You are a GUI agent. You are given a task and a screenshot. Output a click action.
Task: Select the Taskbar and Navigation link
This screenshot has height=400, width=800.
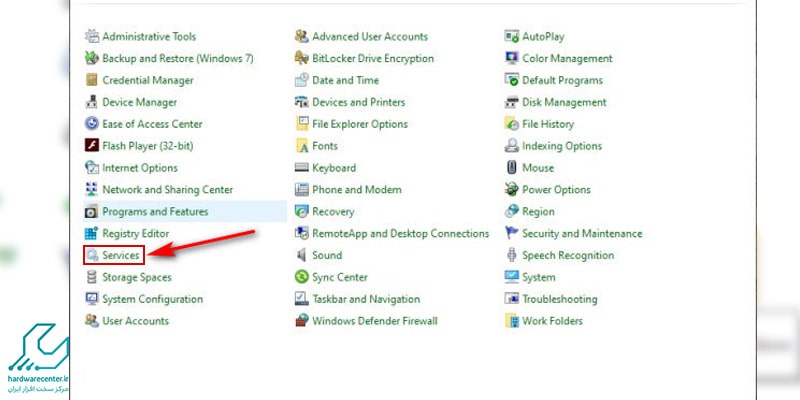click(x=366, y=299)
